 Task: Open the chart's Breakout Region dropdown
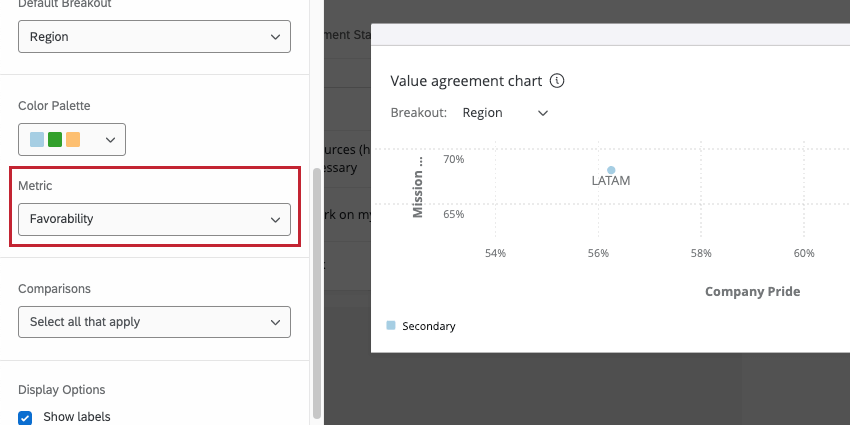click(x=505, y=113)
